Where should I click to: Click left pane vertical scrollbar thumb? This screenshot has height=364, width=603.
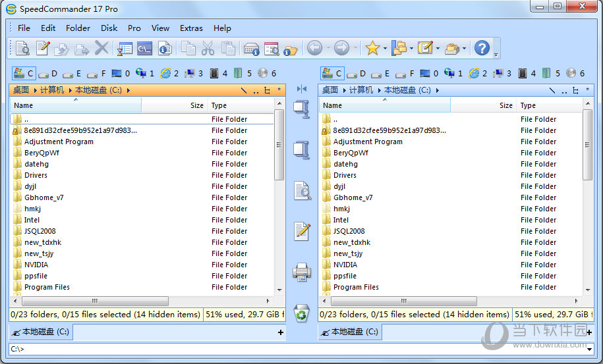pyautogui.click(x=279, y=145)
